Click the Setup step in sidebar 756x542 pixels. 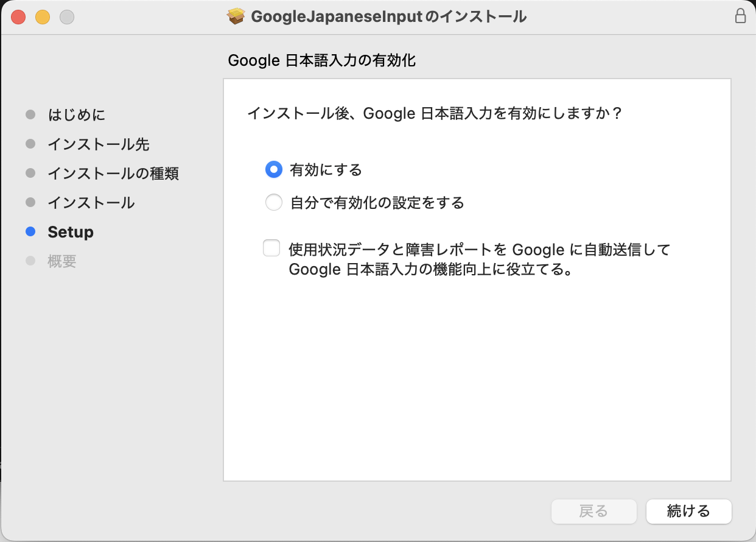pos(71,232)
